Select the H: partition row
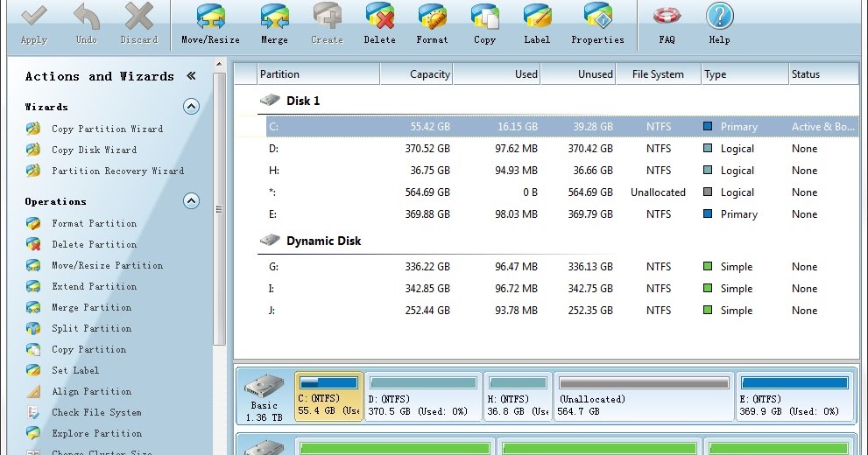 (561, 171)
